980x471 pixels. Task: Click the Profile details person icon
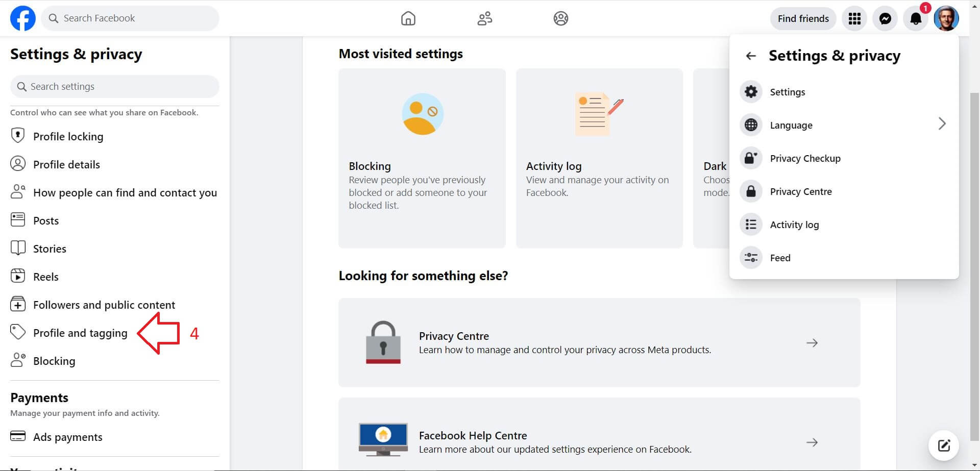tap(18, 164)
